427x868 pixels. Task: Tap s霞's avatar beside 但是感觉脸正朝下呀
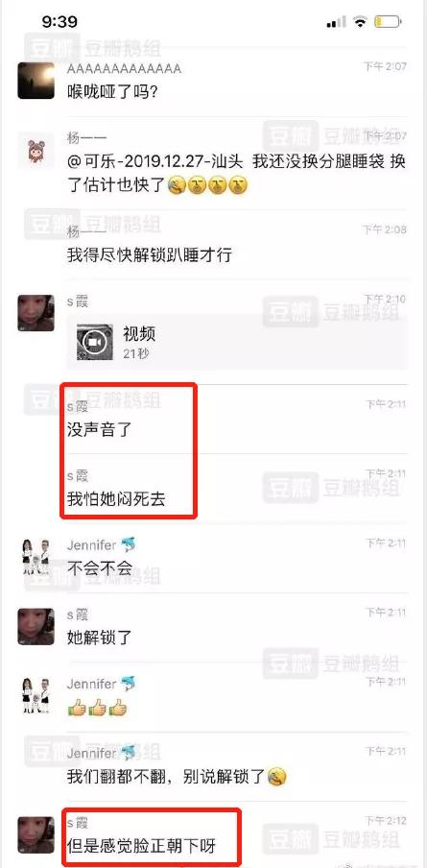tap(36, 834)
